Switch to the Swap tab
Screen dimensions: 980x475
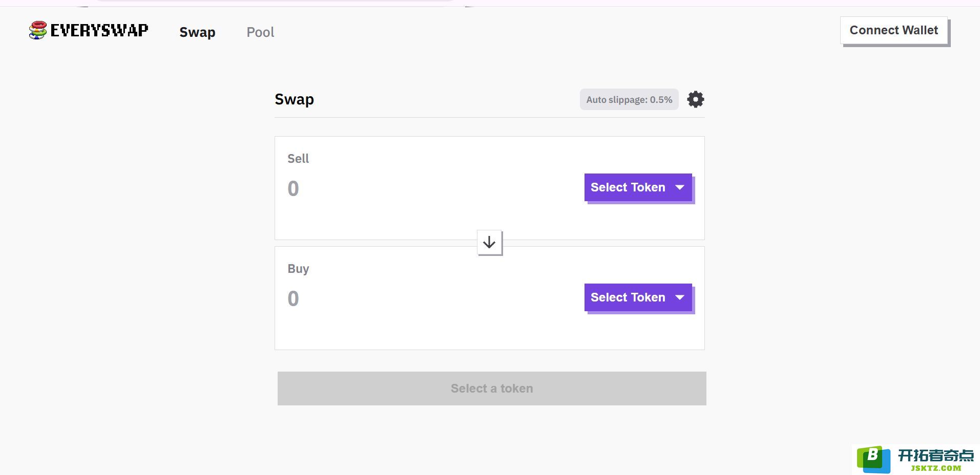tap(197, 32)
